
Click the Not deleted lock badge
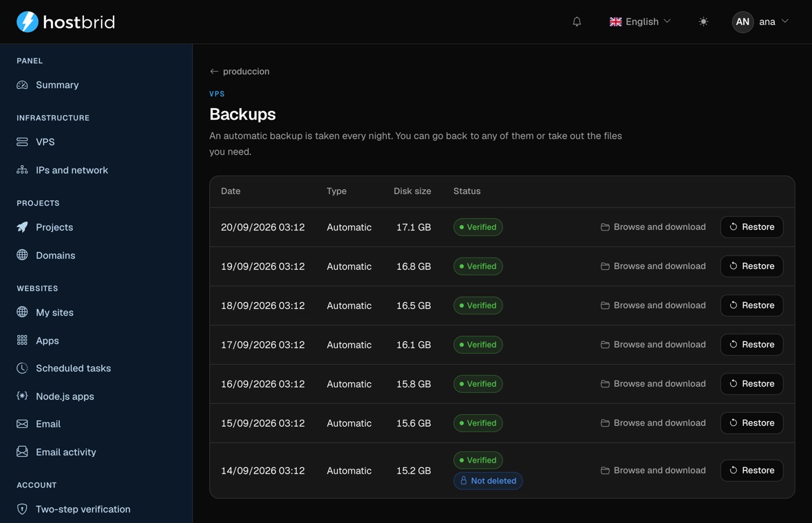(x=488, y=480)
